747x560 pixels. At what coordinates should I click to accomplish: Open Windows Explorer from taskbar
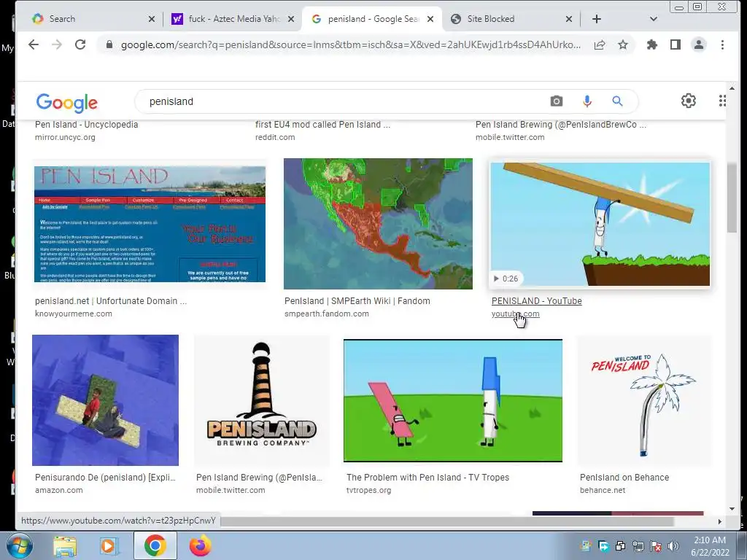(x=65, y=546)
